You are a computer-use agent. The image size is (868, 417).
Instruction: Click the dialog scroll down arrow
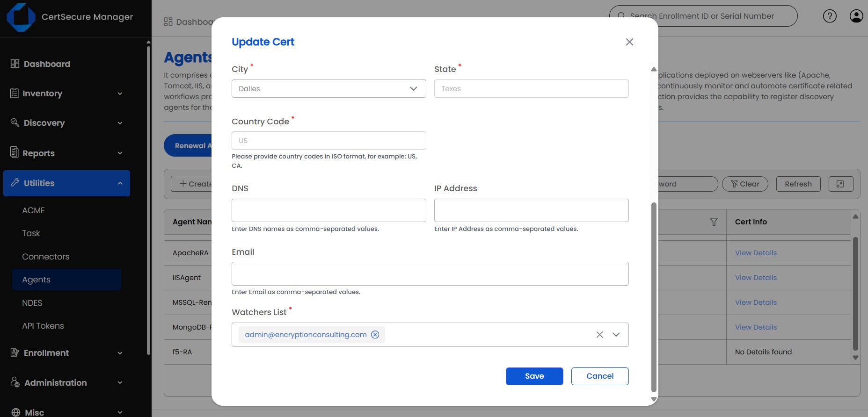point(654,399)
